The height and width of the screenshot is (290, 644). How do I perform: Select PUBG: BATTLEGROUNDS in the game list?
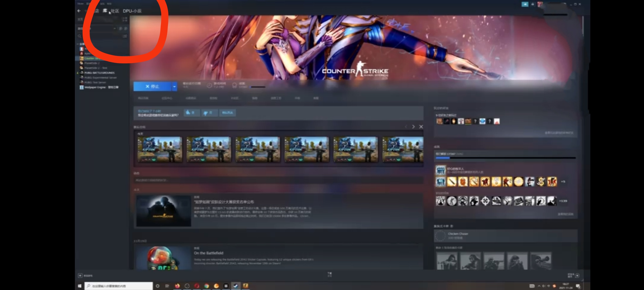click(x=99, y=73)
